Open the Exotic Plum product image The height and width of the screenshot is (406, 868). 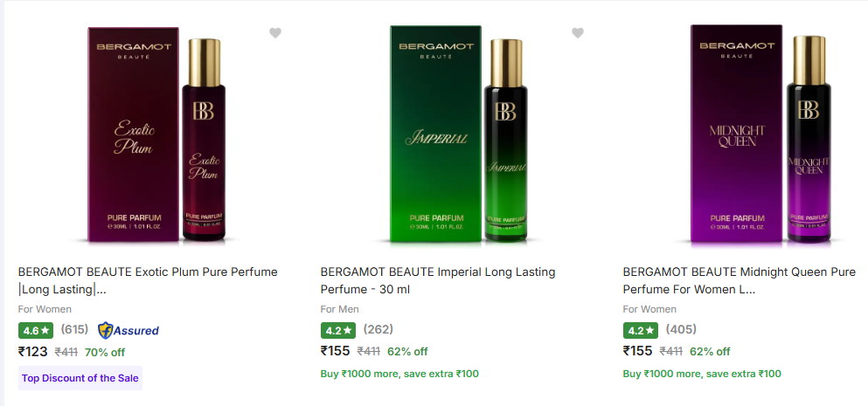pos(156,134)
